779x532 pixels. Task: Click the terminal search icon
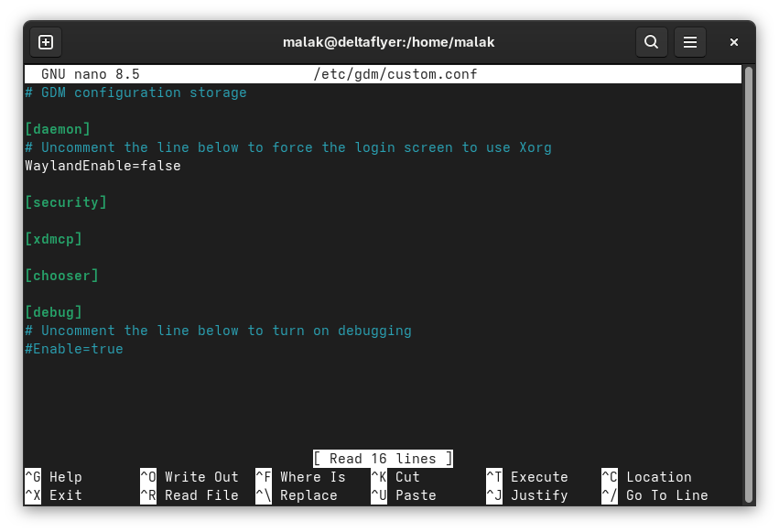click(651, 42)
